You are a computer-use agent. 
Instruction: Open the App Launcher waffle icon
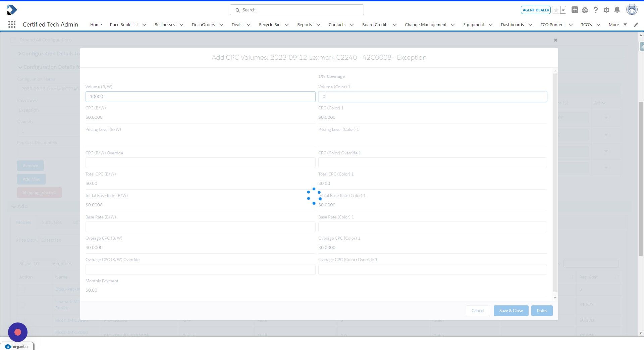12,24
